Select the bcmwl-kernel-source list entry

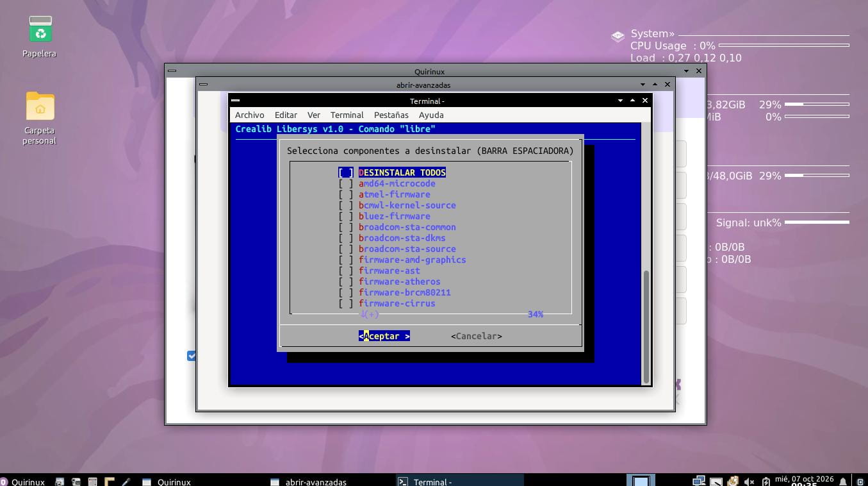tap(407, 205)
